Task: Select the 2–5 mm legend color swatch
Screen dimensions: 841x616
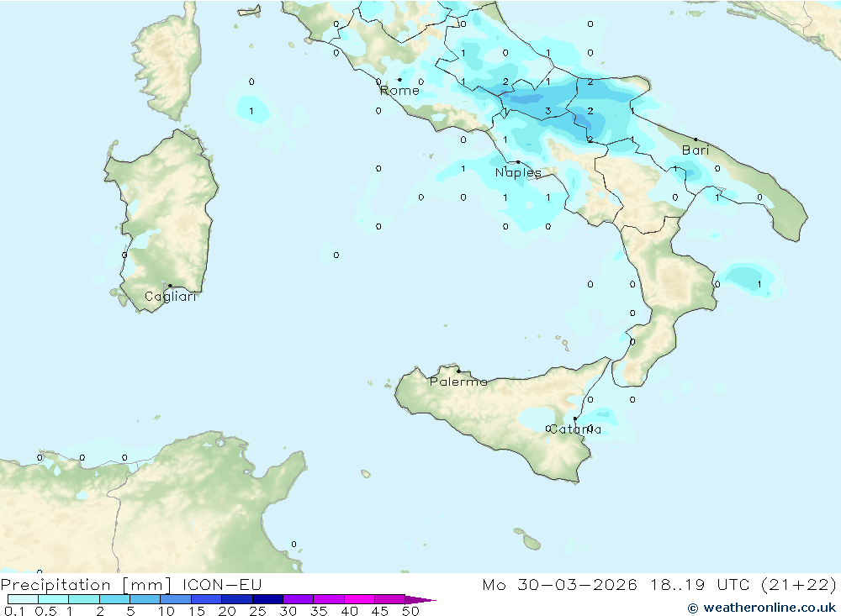Action: [114, 599]
